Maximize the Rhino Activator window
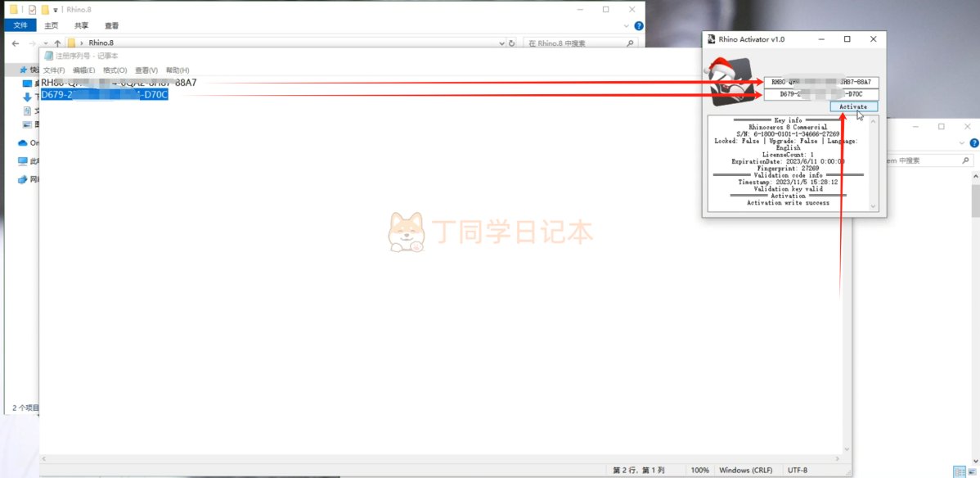This screenshot has width=980, height=478. point(847,39)
